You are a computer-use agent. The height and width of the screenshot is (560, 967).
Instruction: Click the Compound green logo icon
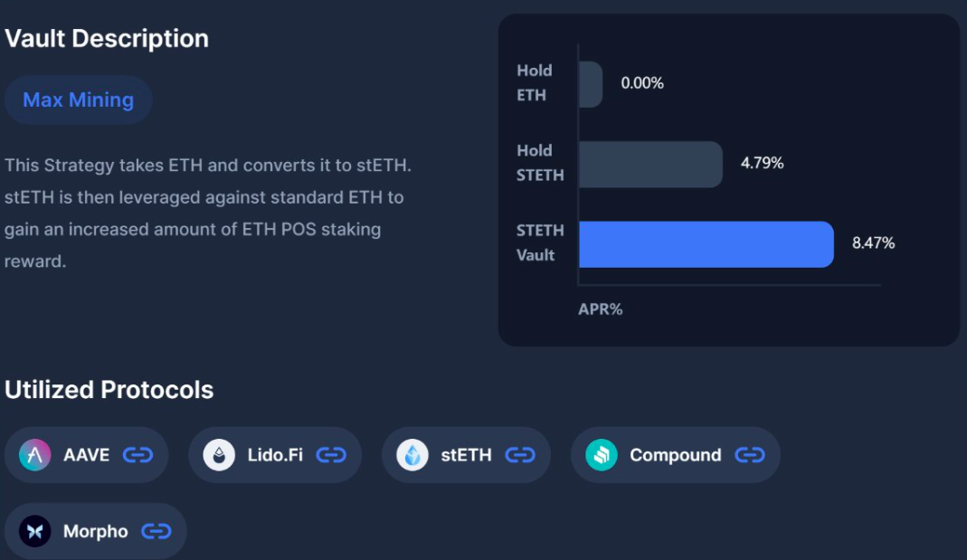[x=601, y=455]
